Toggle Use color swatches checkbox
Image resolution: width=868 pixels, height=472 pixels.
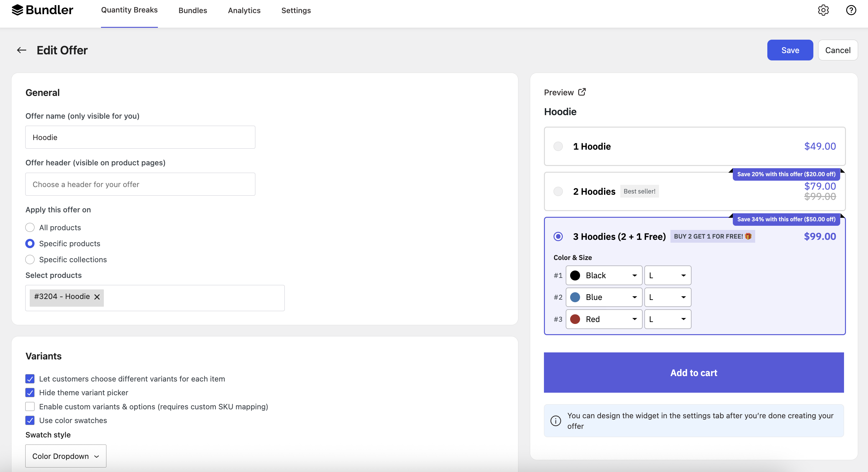tap(30, 421)
